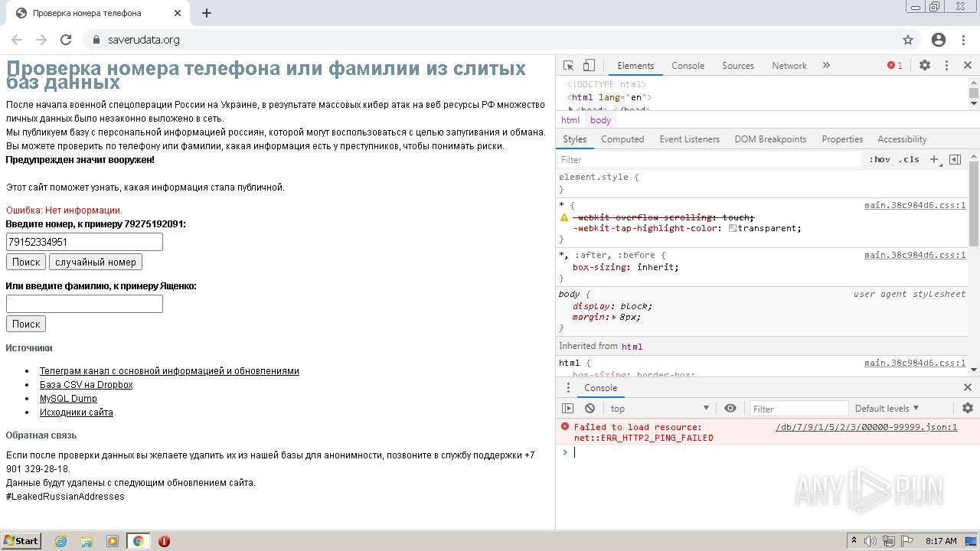Click the browser Forward arrow

point(41,40)
